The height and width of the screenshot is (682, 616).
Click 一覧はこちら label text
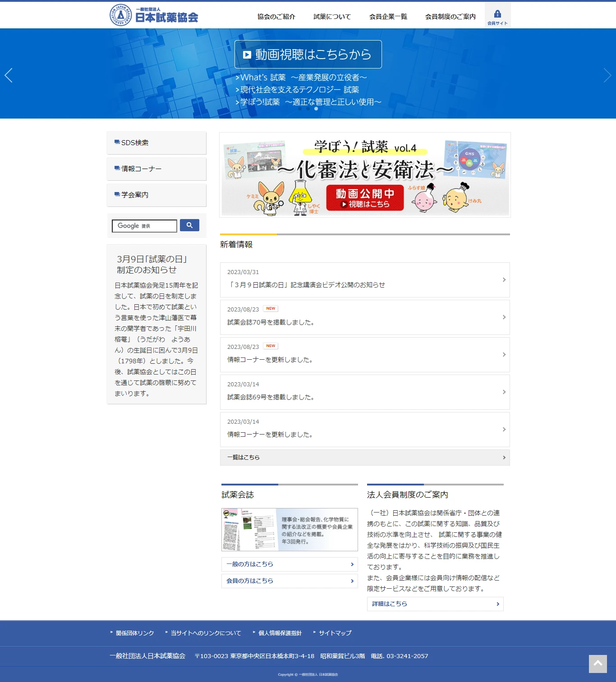point(244,458)
